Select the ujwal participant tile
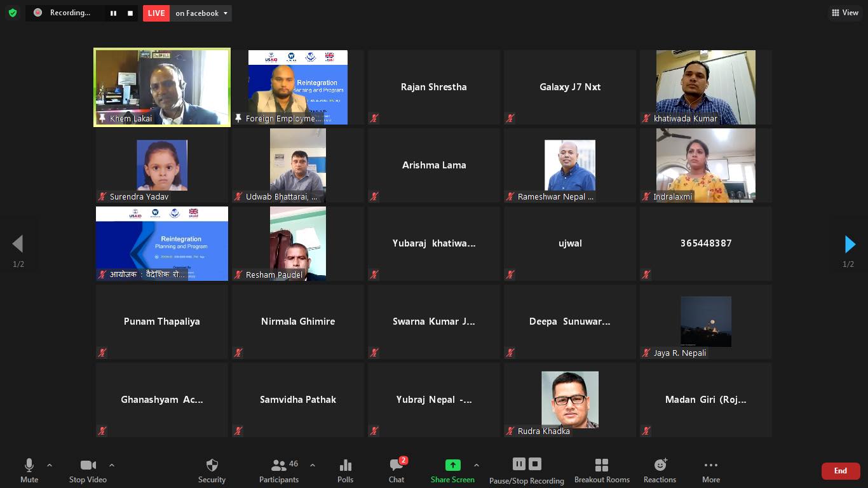This screenshot has width=868, height=488. click(570, 243)
